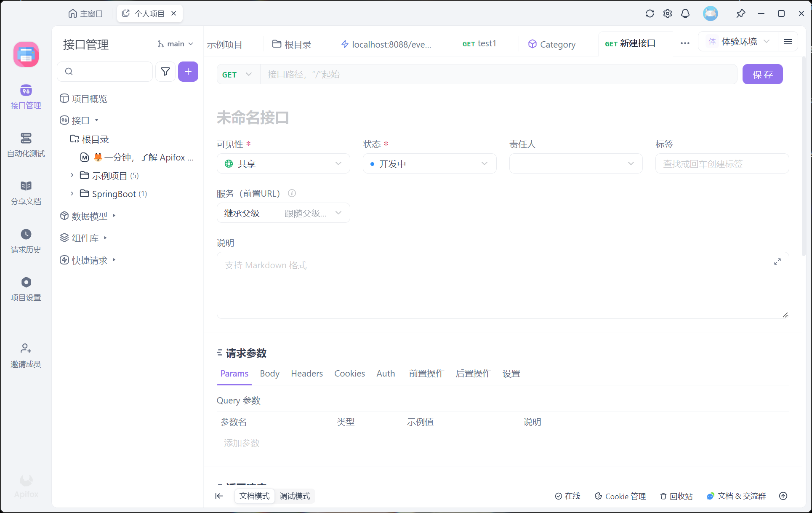Image resolution: width=812 pixels, height=513 pixels.
Task: Click the refresh sync icon
Action: (x=650, y=13)
